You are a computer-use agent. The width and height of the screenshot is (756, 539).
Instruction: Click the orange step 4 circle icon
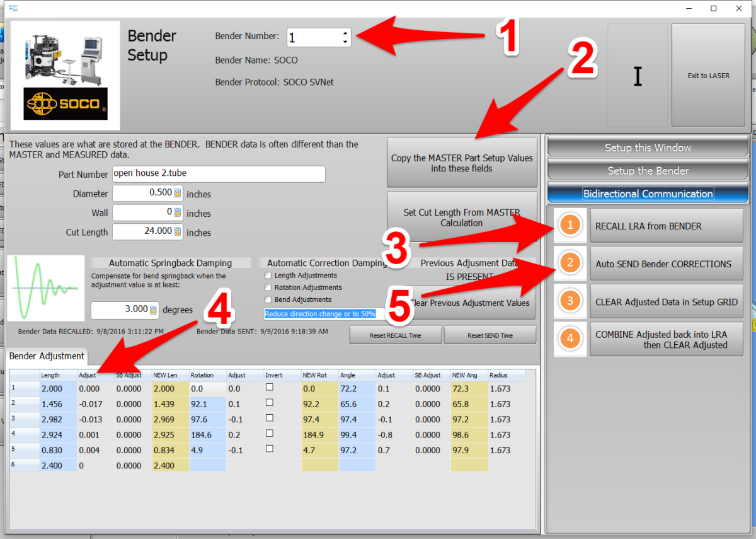tap(570, 339)
